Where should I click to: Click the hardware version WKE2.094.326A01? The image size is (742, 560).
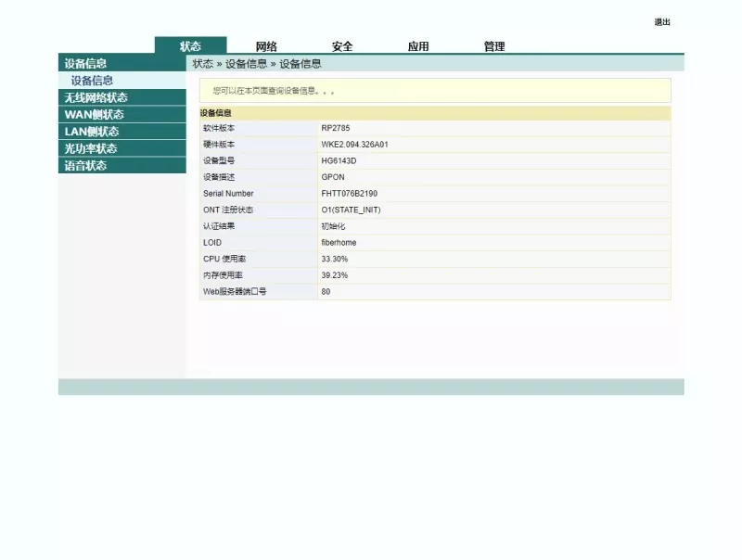click(354, 145)
